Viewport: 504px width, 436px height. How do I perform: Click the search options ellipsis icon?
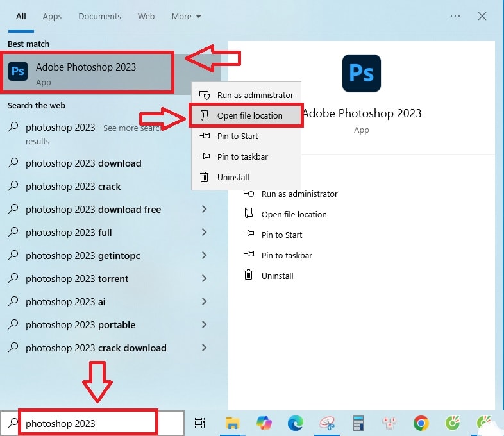(x=455, y=16)
